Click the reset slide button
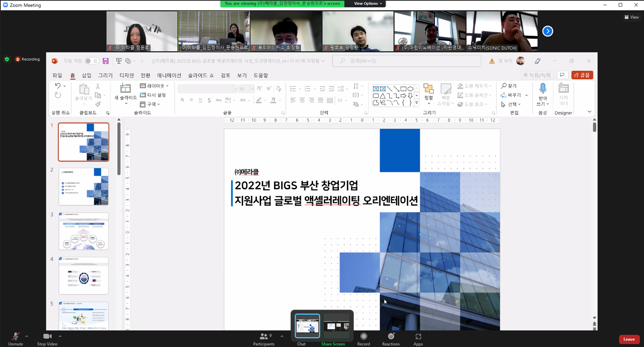The image size is (644, 347). pyautogui.click(x=153, y=95)
